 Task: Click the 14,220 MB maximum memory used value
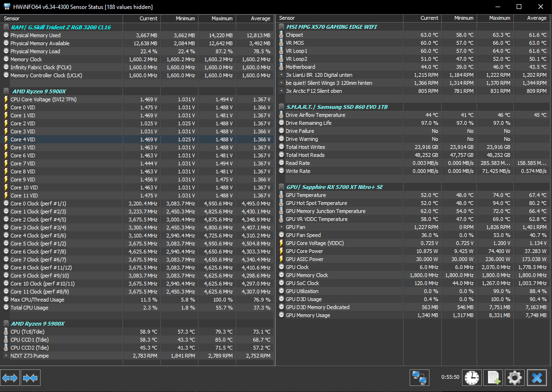[221, 35]
